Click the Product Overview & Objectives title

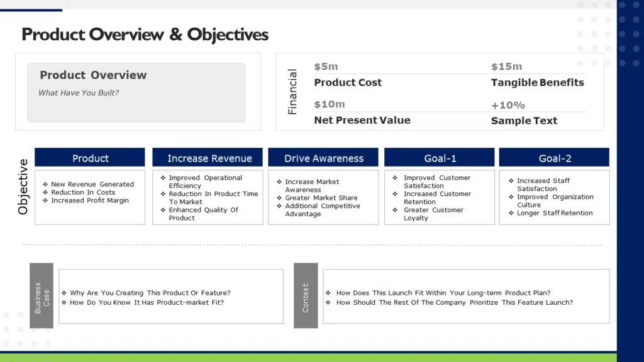pyautogui.click(x=145, y=34)
